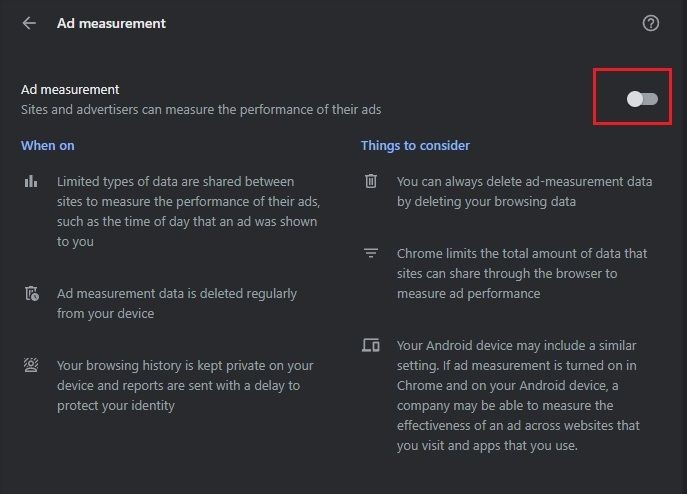Click the 'Ad measurement' setting label
687x494 pixels.
click(70, 89)
